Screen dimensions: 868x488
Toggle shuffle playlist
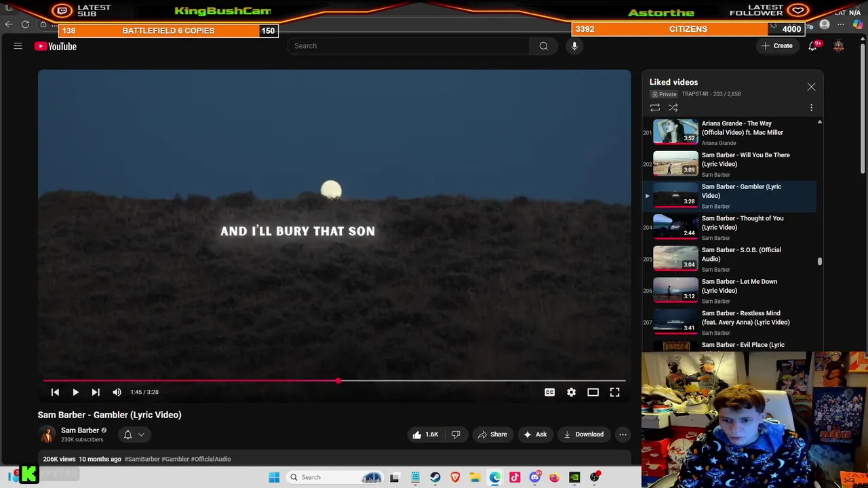[x=673, y=107]
